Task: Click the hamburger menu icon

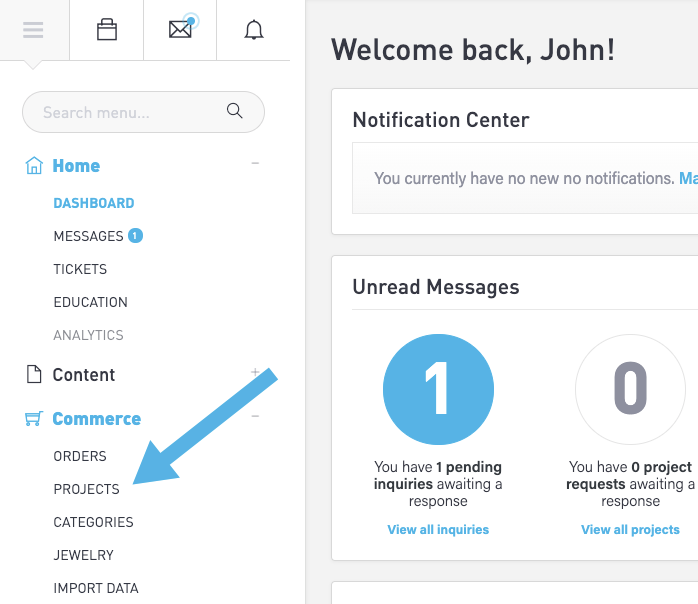Action: pyautogui.click(x=33, y=30)
